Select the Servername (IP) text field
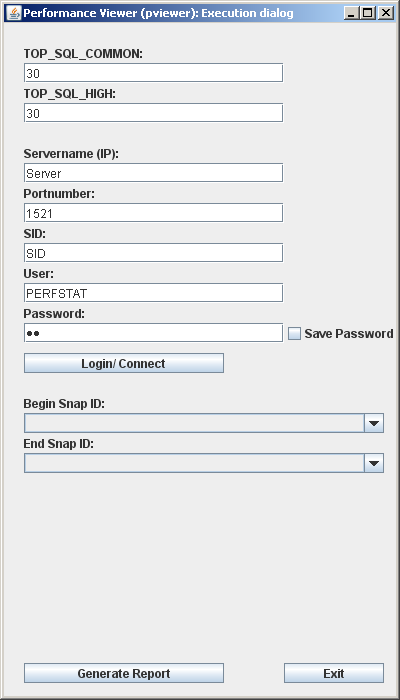This screenshot has width=400, height=700. pos(154,173)
